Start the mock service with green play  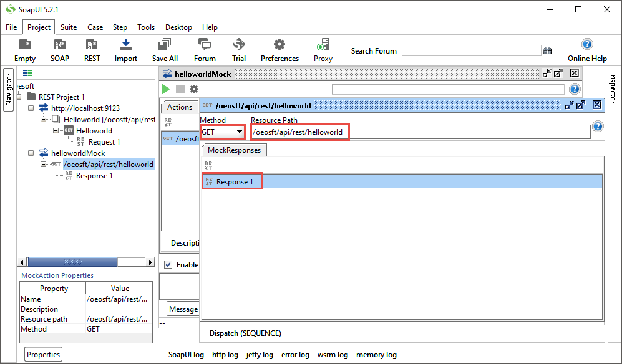tap(166, 89)
